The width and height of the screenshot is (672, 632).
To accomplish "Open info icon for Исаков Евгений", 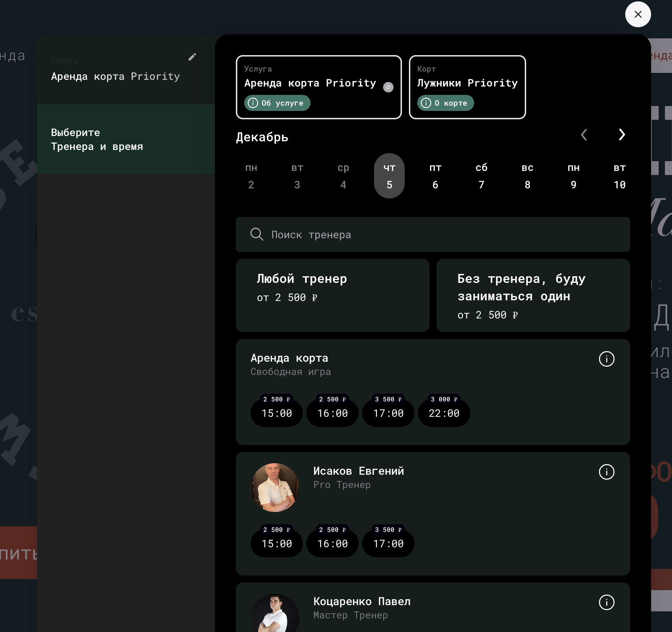I will [606, 472].
